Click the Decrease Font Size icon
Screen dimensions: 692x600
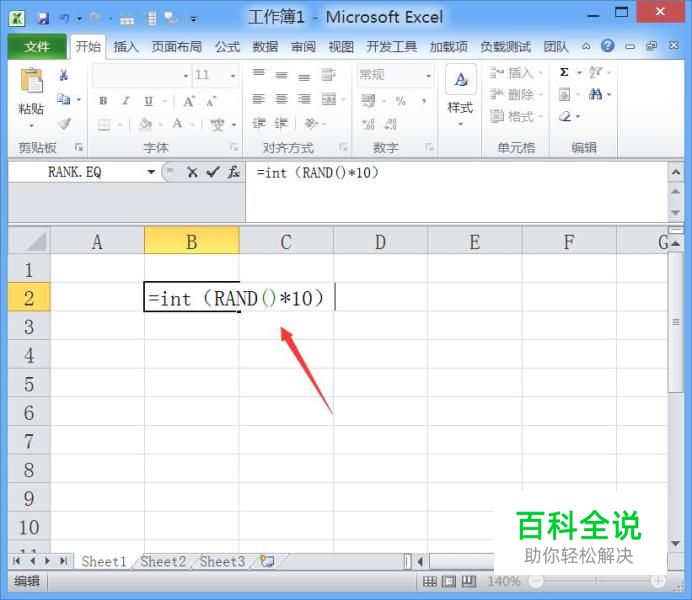point(211,101)
